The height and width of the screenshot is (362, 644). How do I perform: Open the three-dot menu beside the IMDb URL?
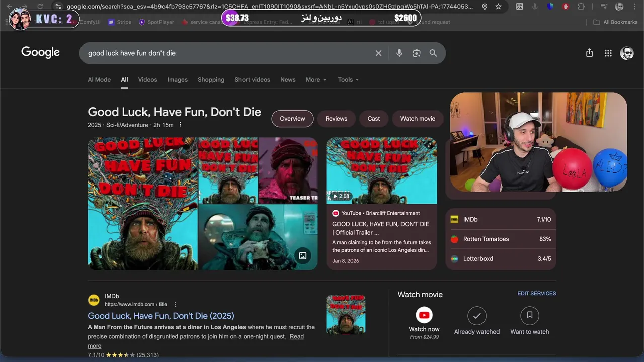tap(175, 304)
